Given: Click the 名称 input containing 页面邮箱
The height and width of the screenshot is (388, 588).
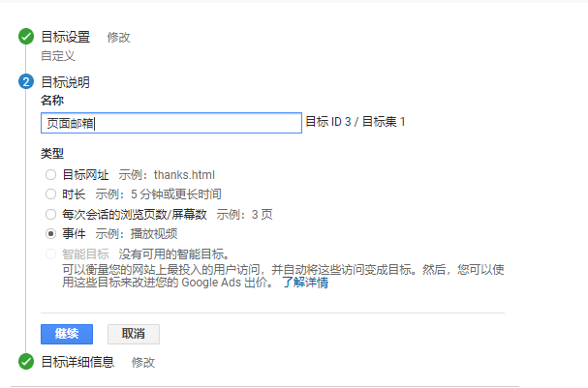Looking at the screenshot, I should pos(170,123).
